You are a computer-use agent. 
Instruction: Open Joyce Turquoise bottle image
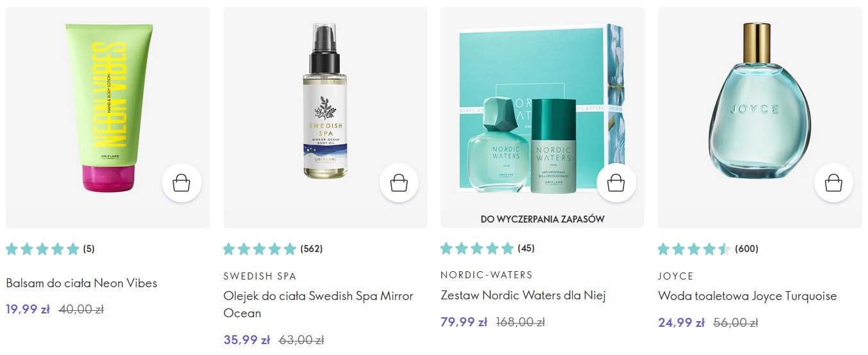click(x=760, y=118)
